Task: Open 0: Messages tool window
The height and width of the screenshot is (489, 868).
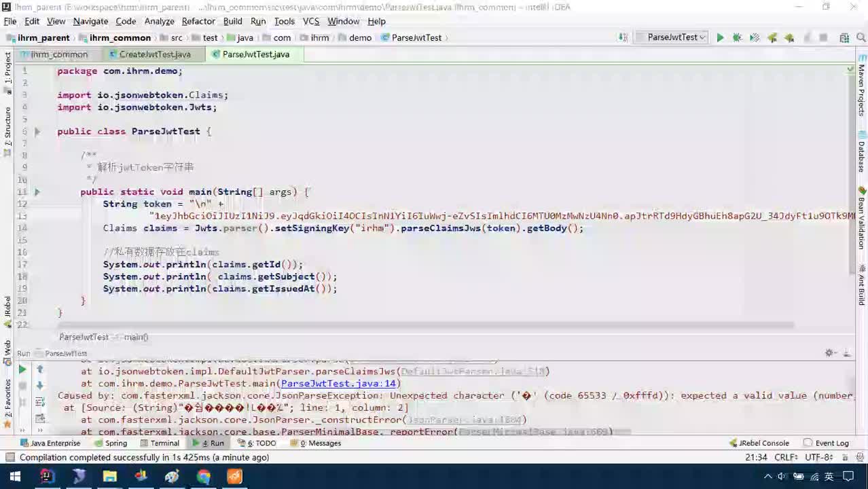Action: click(x=314, y=443)
